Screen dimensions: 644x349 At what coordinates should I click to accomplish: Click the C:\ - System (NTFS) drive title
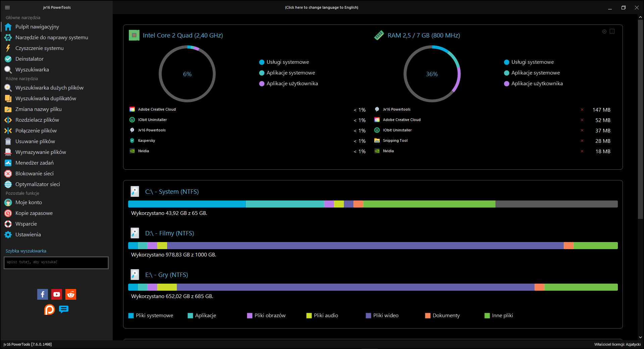point(172,192)
